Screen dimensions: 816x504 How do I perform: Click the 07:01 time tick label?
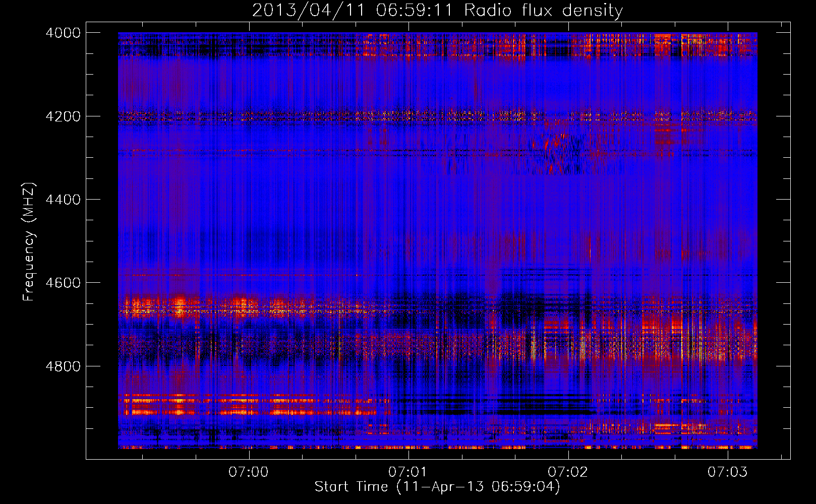pyautogui.click(x=407, y=472)
